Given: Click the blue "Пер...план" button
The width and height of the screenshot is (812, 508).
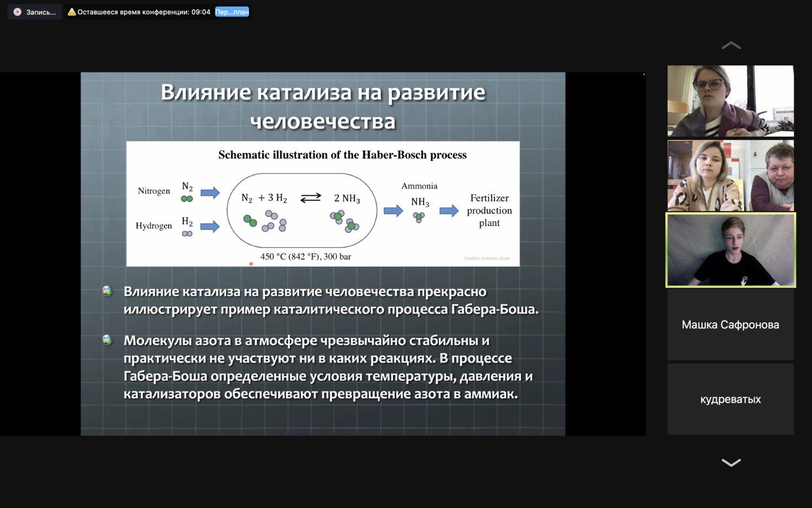Looking at the screenshot, I should tap(232, 12).
